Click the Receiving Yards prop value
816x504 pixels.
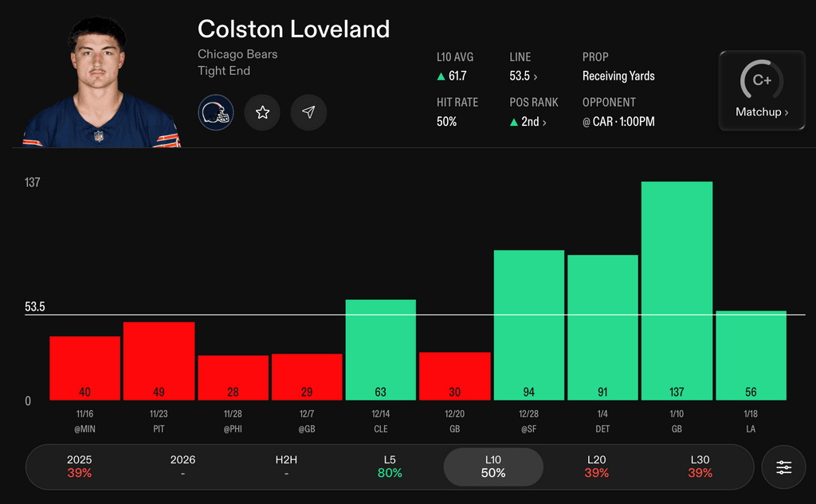point(618,76)
